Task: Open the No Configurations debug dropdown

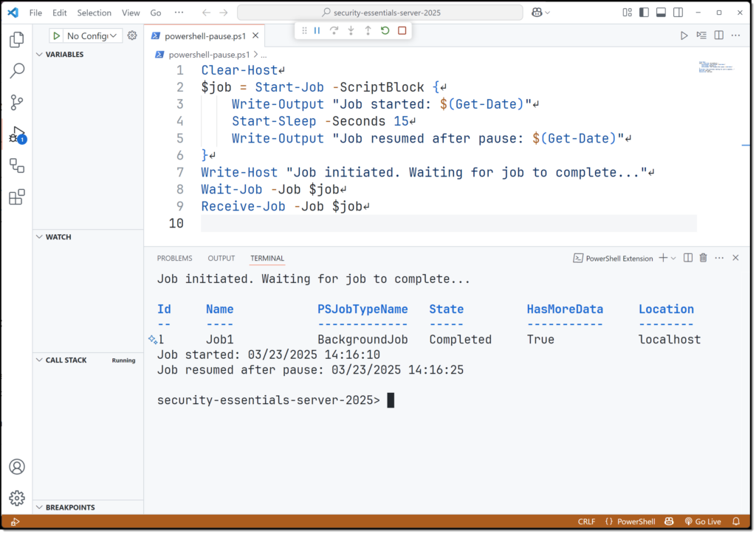Action: 92,35
